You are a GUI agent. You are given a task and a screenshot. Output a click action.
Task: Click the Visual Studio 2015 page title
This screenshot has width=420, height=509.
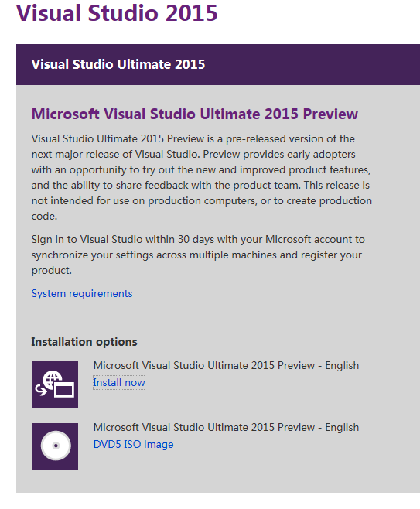tap(117, 13)
